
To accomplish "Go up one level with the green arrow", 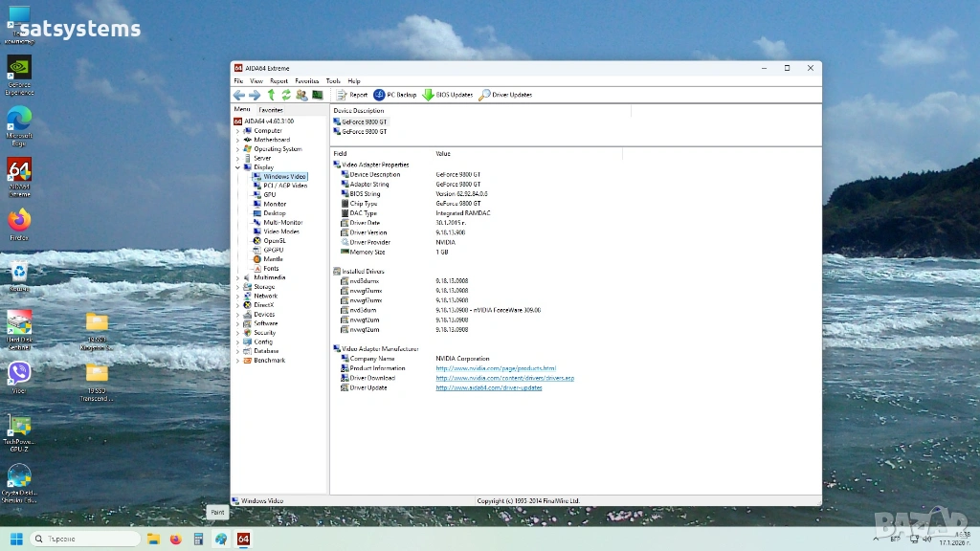I will point(271,95).
